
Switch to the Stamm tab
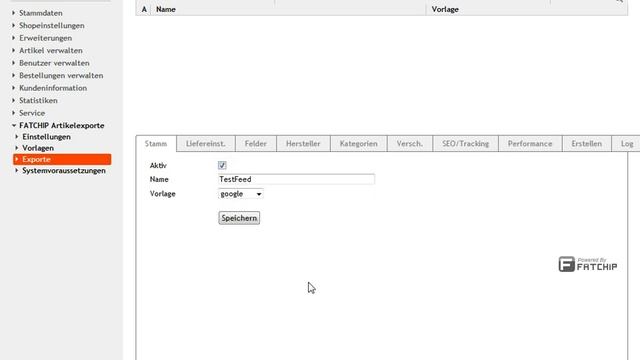click(156, 144)
